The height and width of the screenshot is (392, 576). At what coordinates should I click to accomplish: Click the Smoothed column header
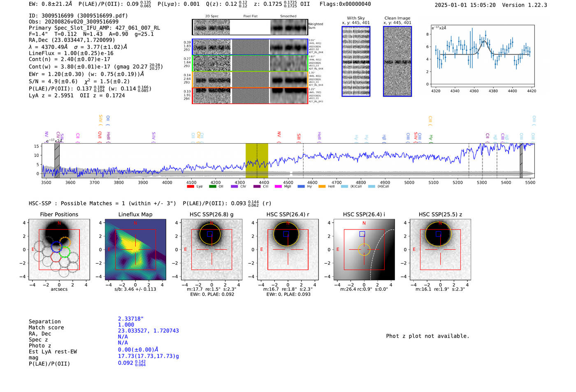288,16
